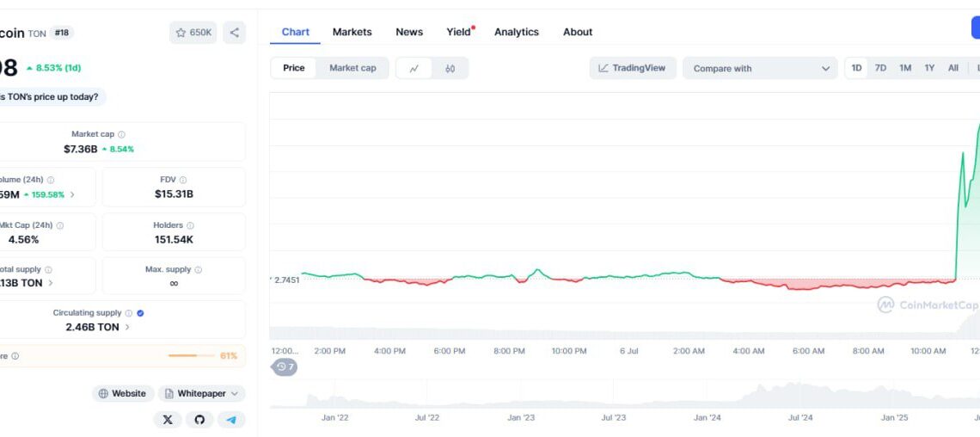Screen dimensions: 980x437
Task: Add TON to watchlist star button
Action: (193, 33)
